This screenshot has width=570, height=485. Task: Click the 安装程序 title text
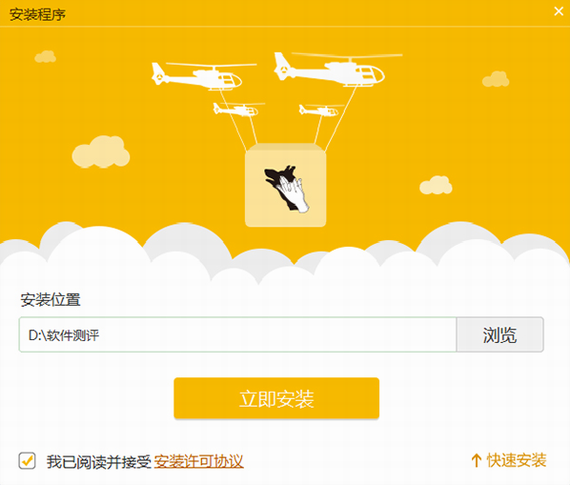(37, 15)
